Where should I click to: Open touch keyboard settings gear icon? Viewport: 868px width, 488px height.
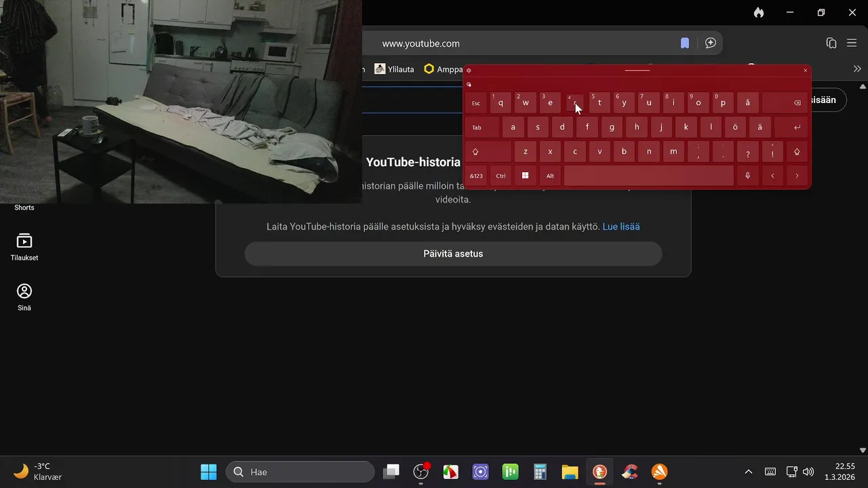[x=469, y=70]
